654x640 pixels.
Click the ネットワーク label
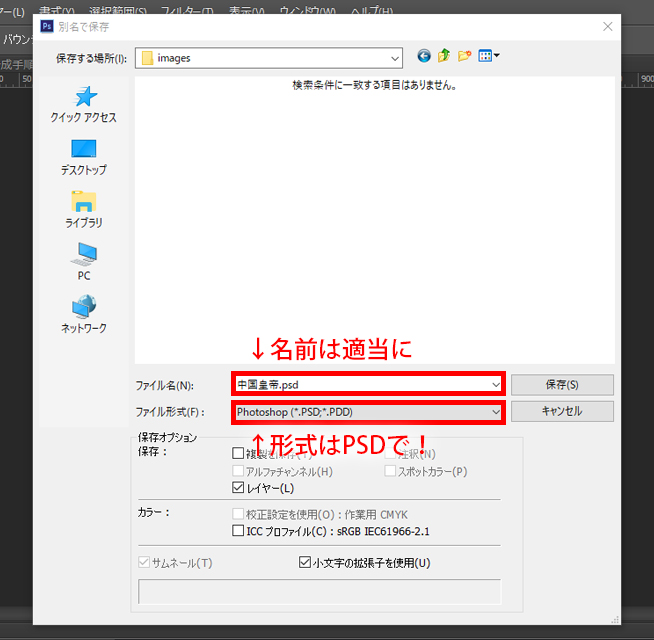pyautogui.click(x=84, y=328)
